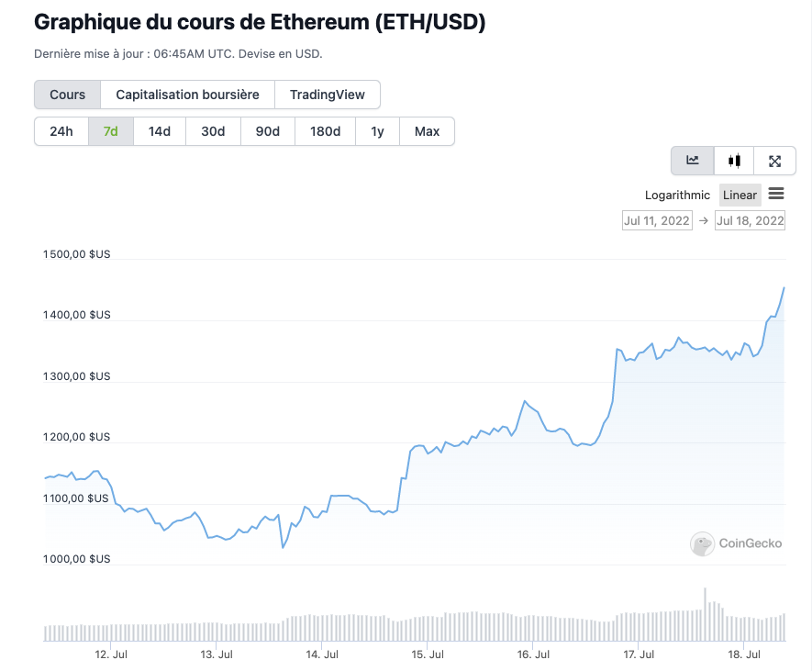This screenshot has width=812, height=671.
Task: Click the CoinGecko logo watermark
Action: (x=736, y=543)
